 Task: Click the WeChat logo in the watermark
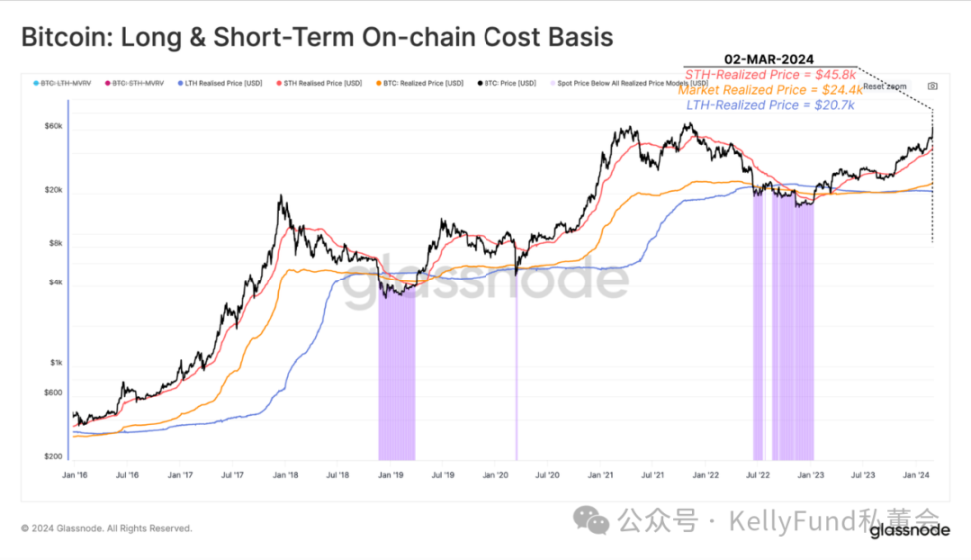(596, 519)
